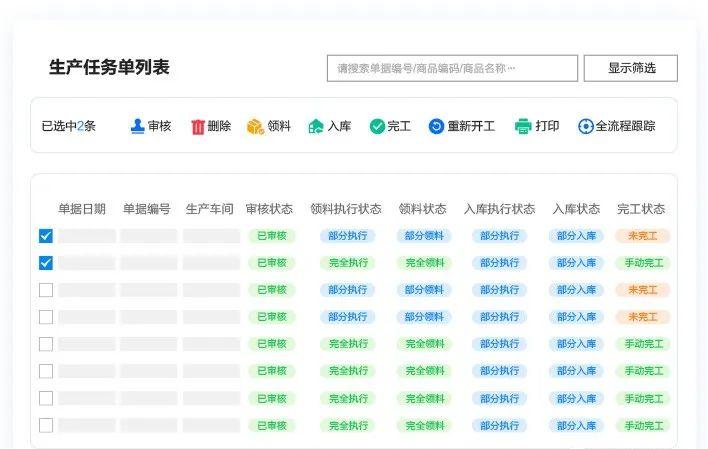Check the fifth row's checkbox
This screenshot has width=708, height=449.
click(x=46, y=344)
